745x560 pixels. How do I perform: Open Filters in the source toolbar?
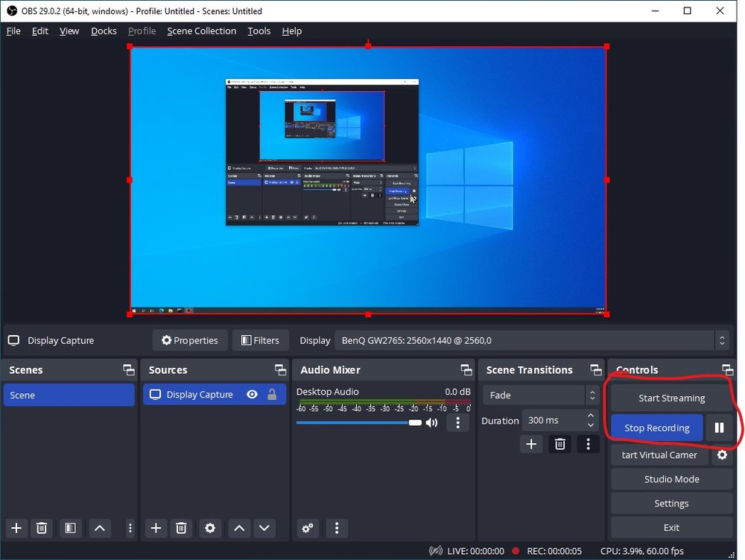(x=260, y=340)
